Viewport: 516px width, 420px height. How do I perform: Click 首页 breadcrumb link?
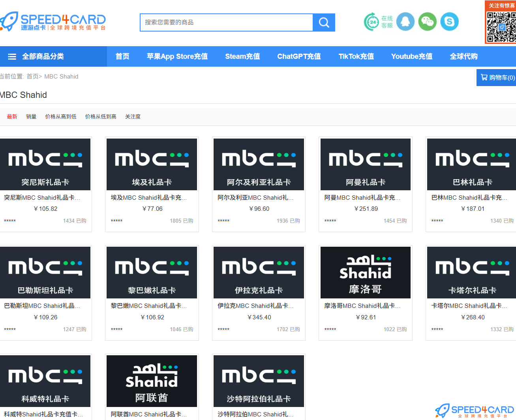coord(32,77)
